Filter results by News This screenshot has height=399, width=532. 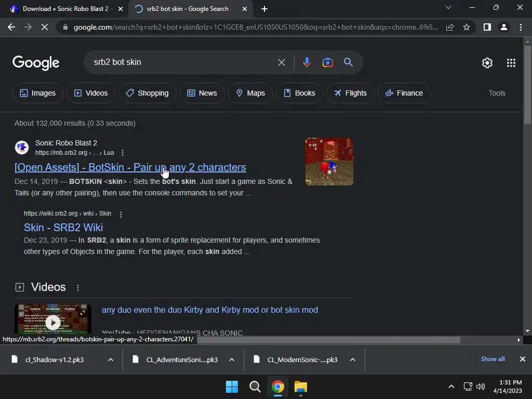(x=202, y=93)
